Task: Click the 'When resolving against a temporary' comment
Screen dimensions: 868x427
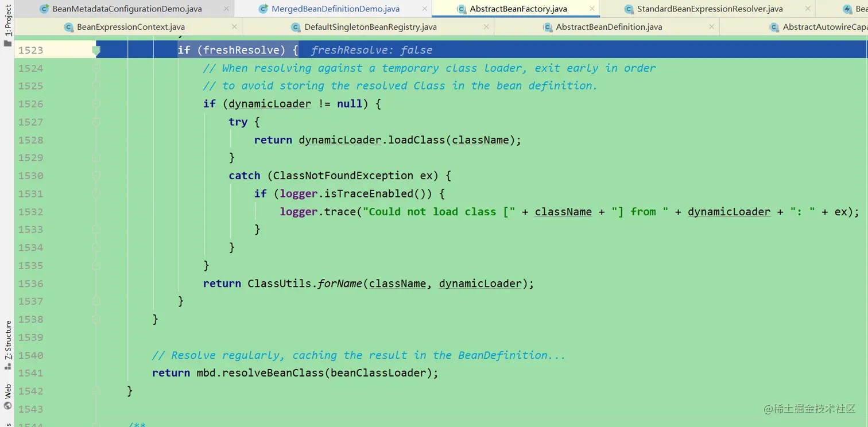Action: [429, 68]
